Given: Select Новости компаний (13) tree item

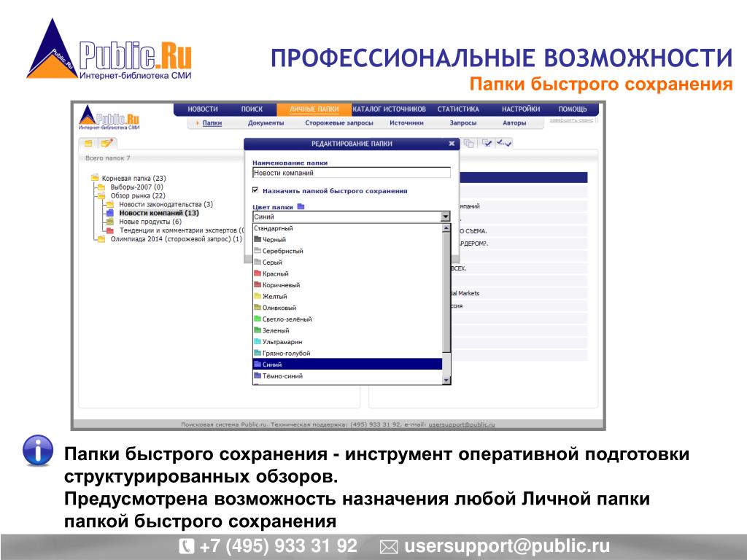Looking at the screenshot, I should (x=159, y=213).
